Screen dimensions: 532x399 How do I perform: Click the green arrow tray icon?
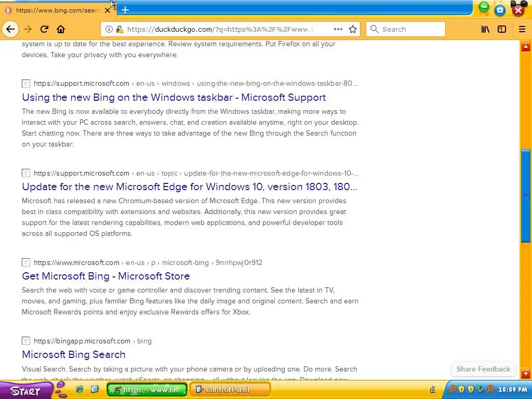click(480, 389)
